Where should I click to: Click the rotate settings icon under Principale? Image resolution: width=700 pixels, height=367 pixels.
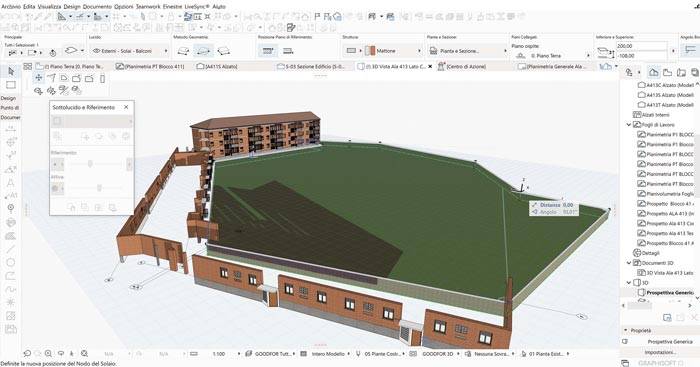[52, 53]
